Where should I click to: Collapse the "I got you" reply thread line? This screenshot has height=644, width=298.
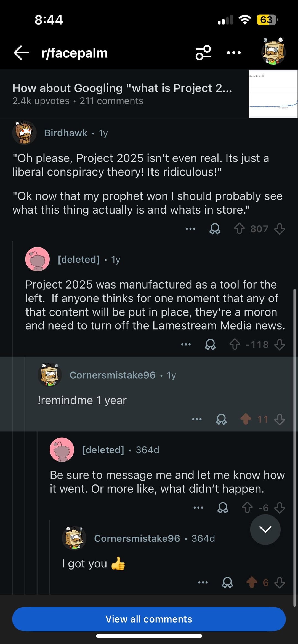(49, 557)
